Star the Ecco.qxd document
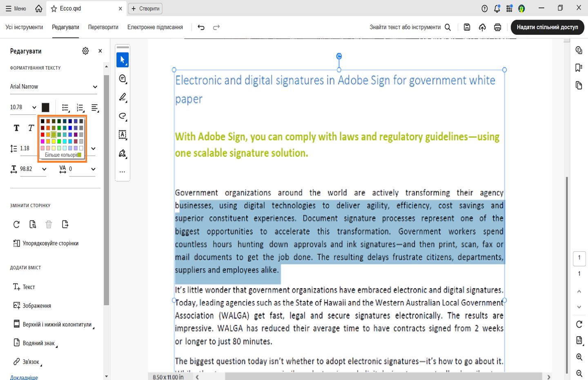 click(54, 9)
